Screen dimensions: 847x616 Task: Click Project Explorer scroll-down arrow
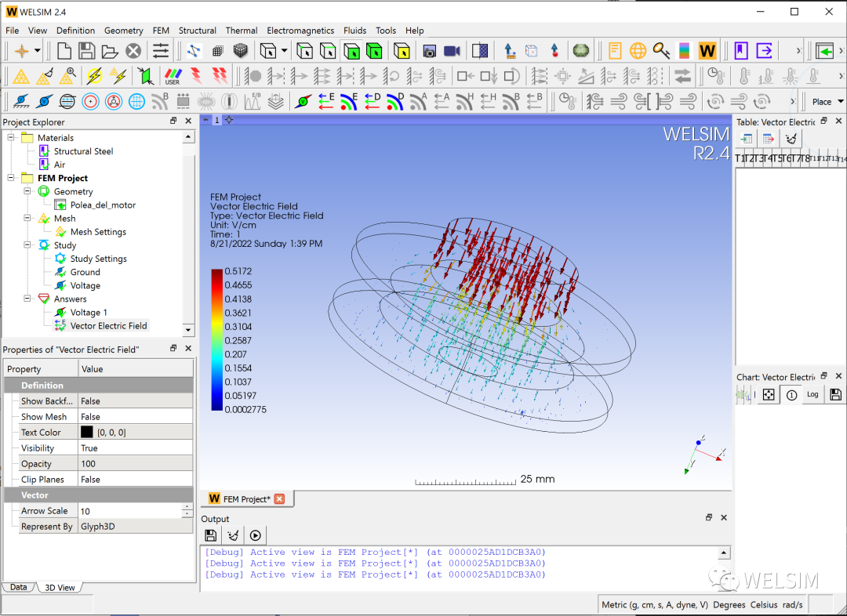pyautogui.click(x=188, y=329)
